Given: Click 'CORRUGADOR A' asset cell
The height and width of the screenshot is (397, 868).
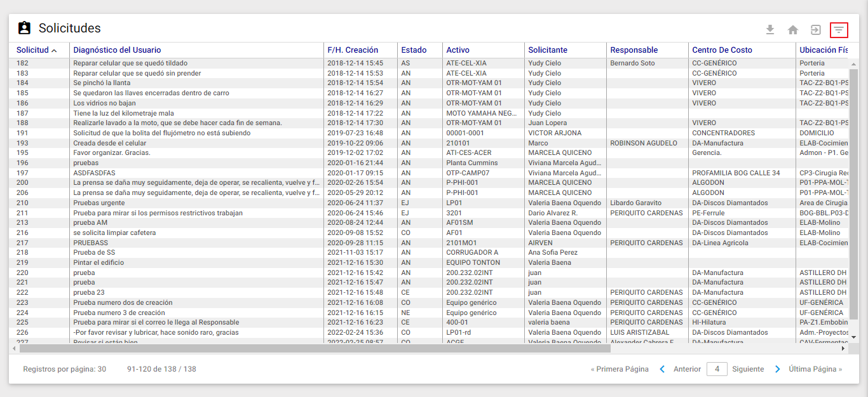Looking at the screenshot, I should point(472,253).
